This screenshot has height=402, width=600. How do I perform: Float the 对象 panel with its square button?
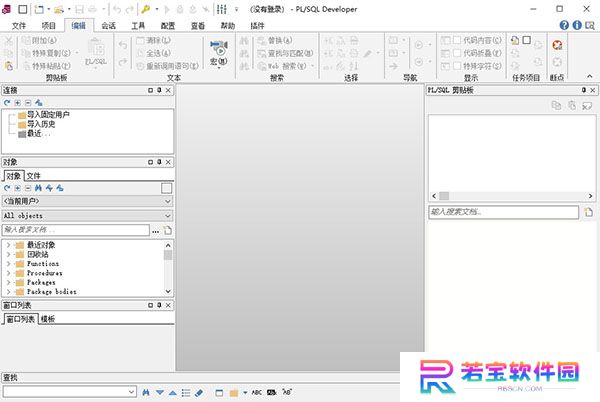coord(150,162)
